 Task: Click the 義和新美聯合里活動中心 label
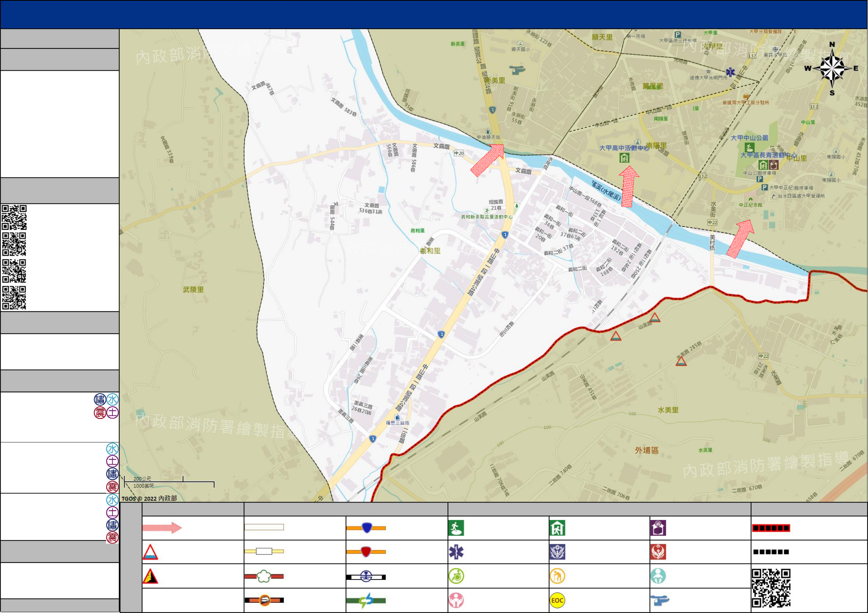pyautogui.click(x=487, y=217)
